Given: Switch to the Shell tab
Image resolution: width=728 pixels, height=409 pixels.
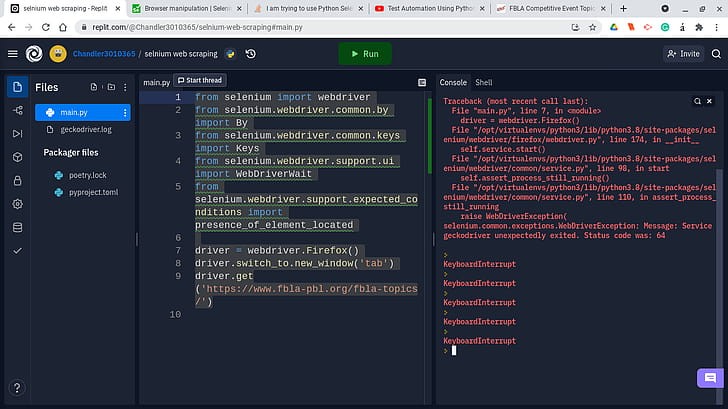Looking at the screenshot, I should coord(484,82).
